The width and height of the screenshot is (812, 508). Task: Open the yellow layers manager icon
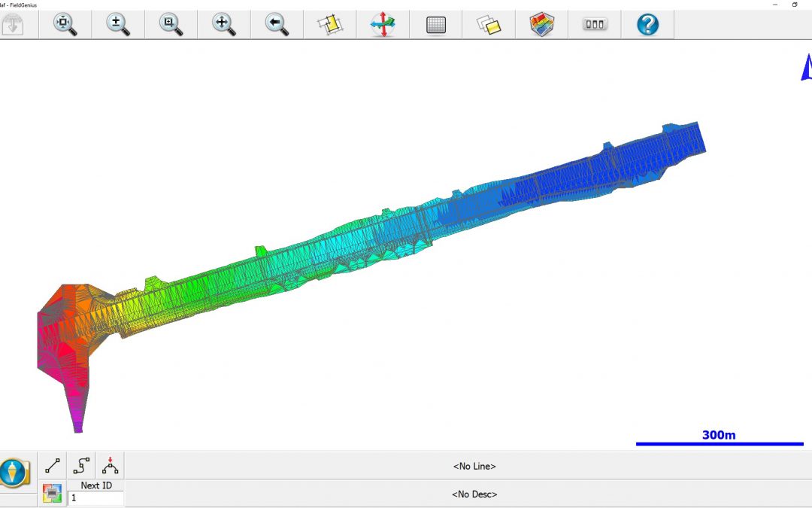tap(489, 24)
